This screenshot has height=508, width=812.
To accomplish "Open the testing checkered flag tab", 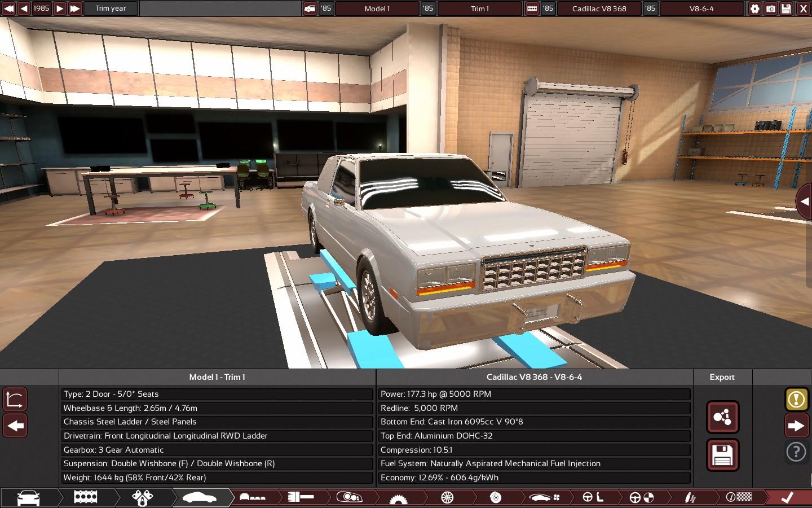I will tap(739, 498).
